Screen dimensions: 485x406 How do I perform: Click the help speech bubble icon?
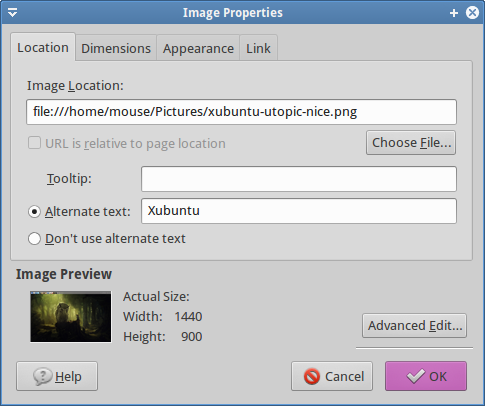click(42, 376)
